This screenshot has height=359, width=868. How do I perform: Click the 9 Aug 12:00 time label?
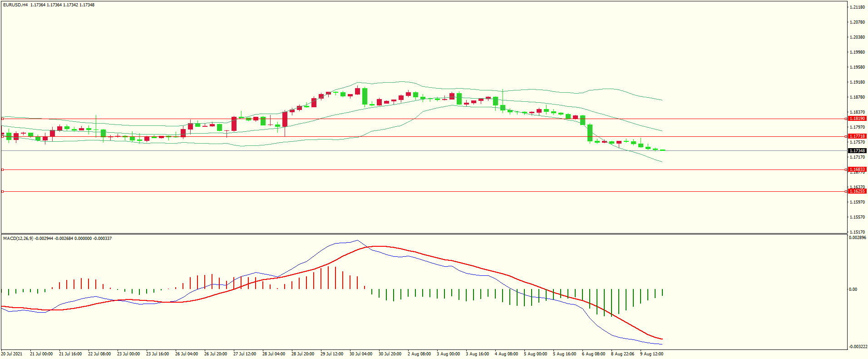pos(651,354)
